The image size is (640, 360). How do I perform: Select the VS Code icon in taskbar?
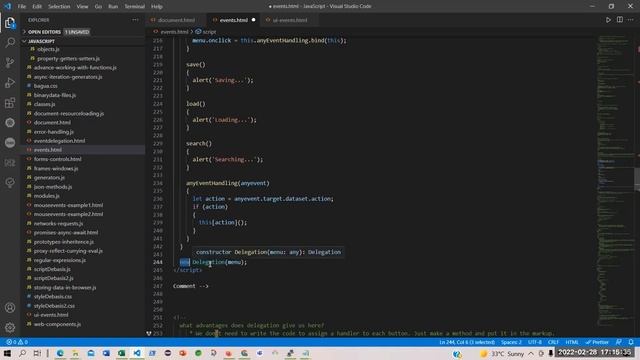pyautogui.click(x=137, y=353)
